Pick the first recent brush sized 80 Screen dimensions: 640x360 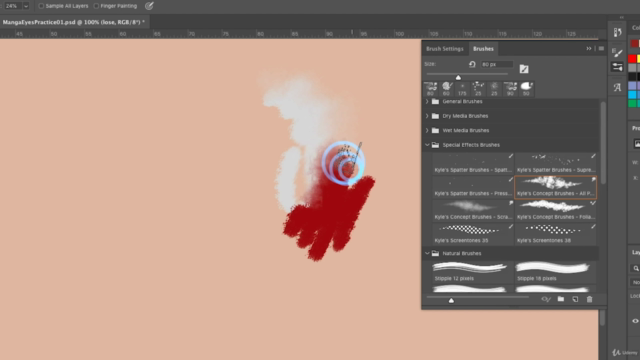[431, 89]
